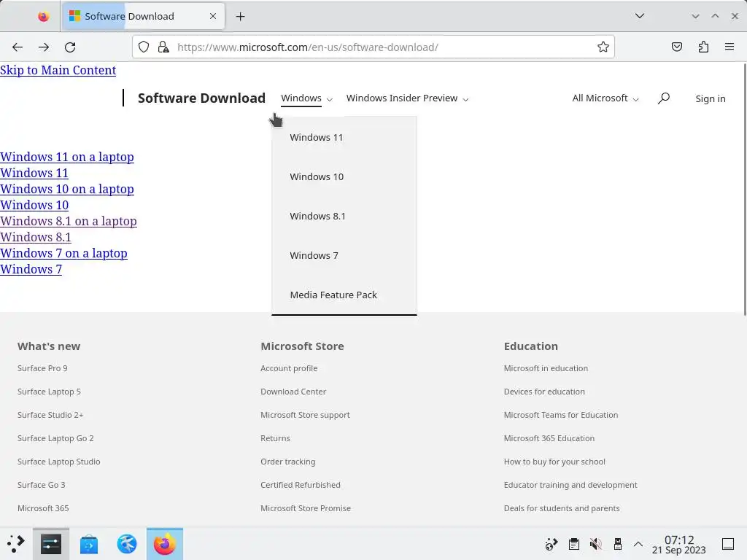
Task: Open the Firefox hamburger menu
Action: [729, 47]
